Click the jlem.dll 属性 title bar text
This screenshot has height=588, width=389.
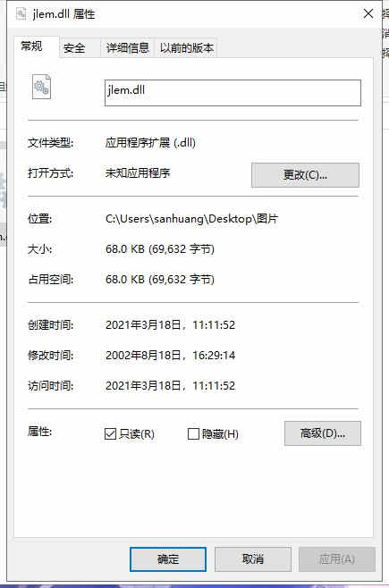(x=63, y=14)
